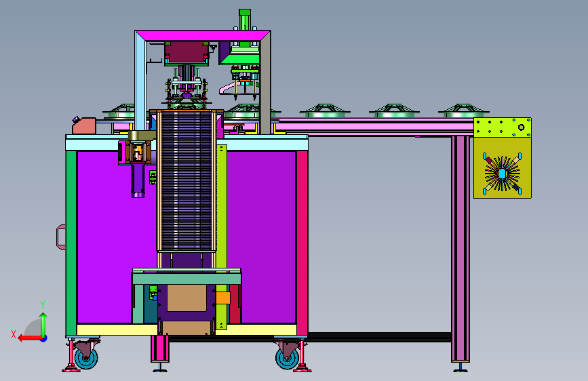The width and height of the screenshot is (588, 381).
Task: Pick the salmon-colored sensor box on left
Action: (x=84, y=126)
